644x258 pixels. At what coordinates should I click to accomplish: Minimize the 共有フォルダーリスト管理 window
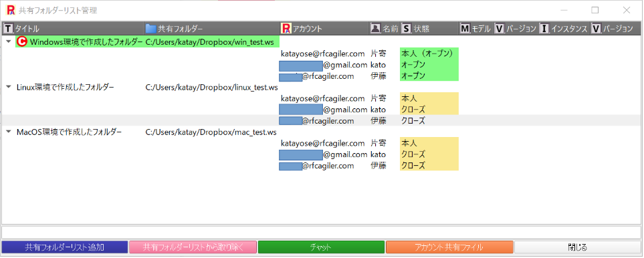click(564, 10)
